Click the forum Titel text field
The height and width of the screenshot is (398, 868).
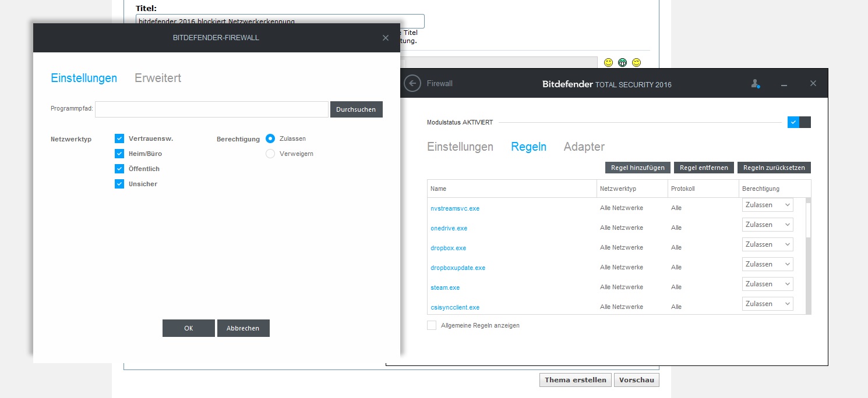(x=280, y=22)
